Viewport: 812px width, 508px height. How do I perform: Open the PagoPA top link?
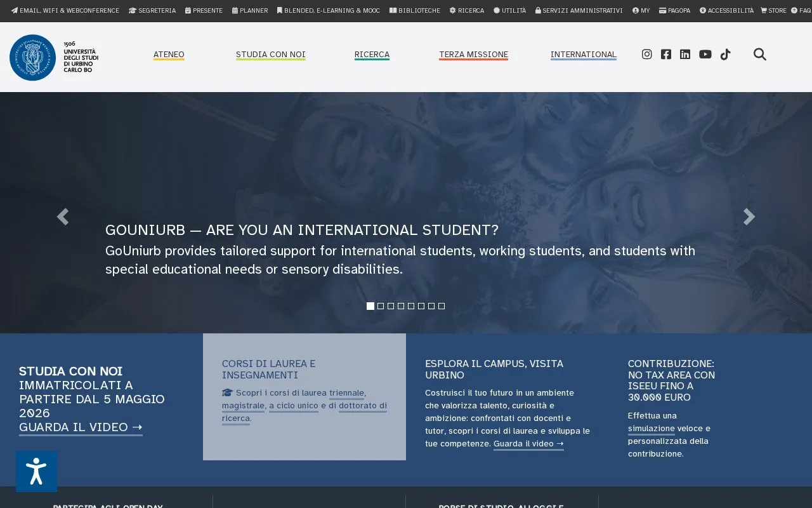point(674,11)
